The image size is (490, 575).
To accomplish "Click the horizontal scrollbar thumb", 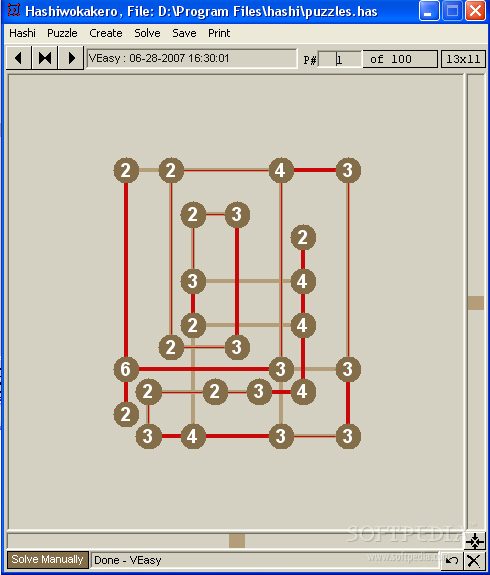I will [237, 541].
